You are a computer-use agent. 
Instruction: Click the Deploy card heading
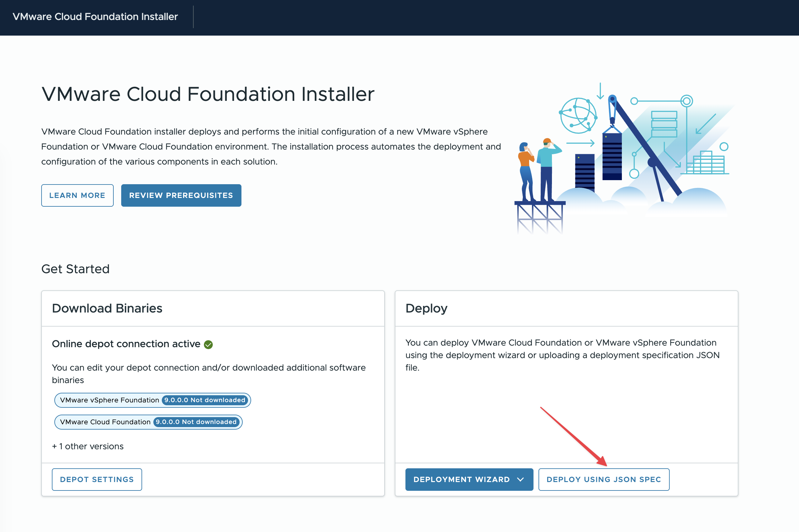pyautogui.click(x=426, y=308)
